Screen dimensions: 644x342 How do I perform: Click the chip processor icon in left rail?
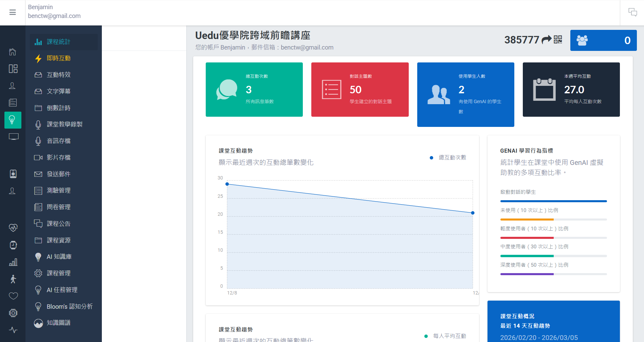click(13, 313)
